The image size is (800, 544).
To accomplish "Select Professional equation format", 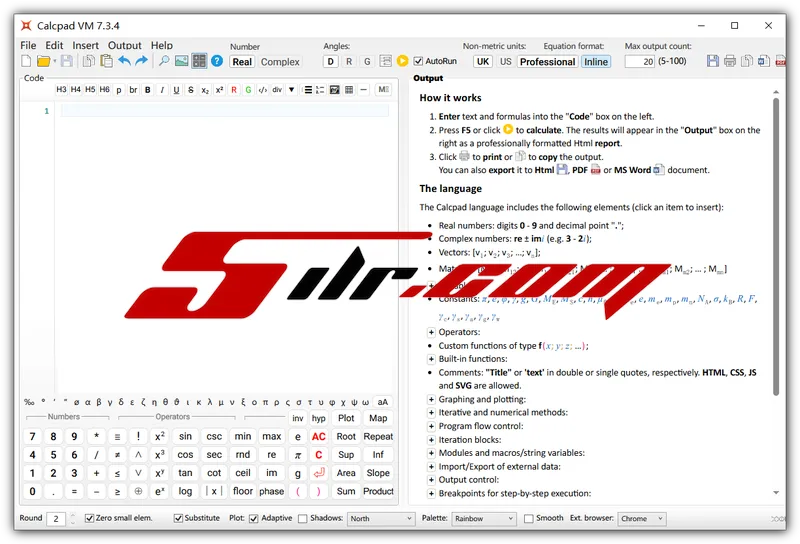I will 547,62.
